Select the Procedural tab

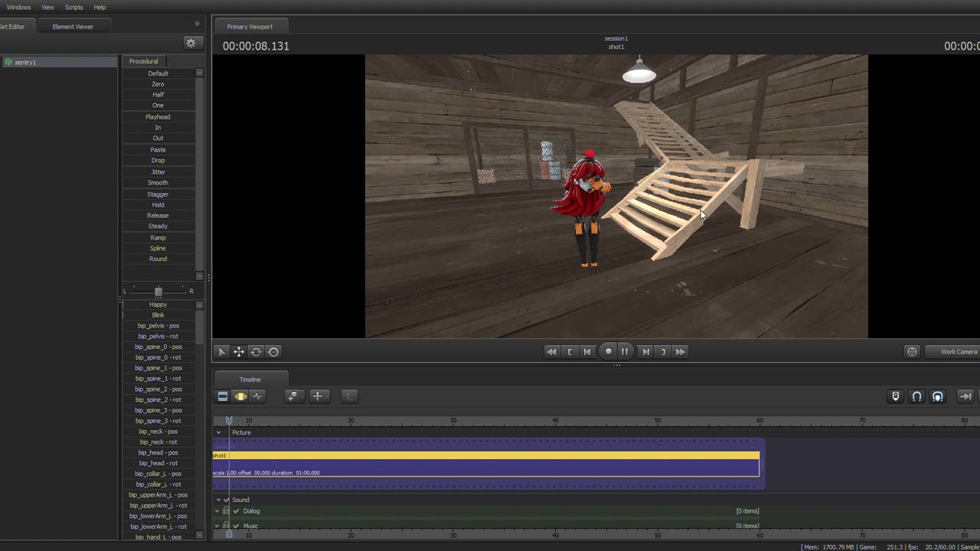(x=144, y=61)
